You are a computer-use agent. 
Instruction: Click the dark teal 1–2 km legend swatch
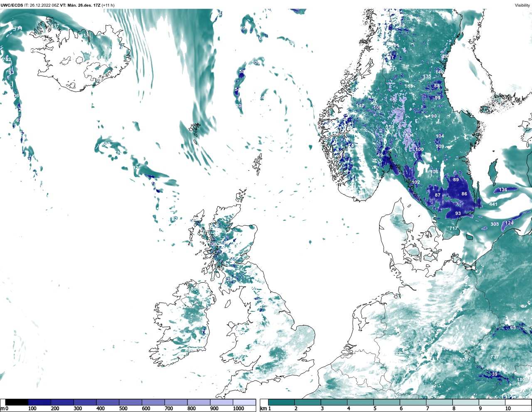point(281,402)
